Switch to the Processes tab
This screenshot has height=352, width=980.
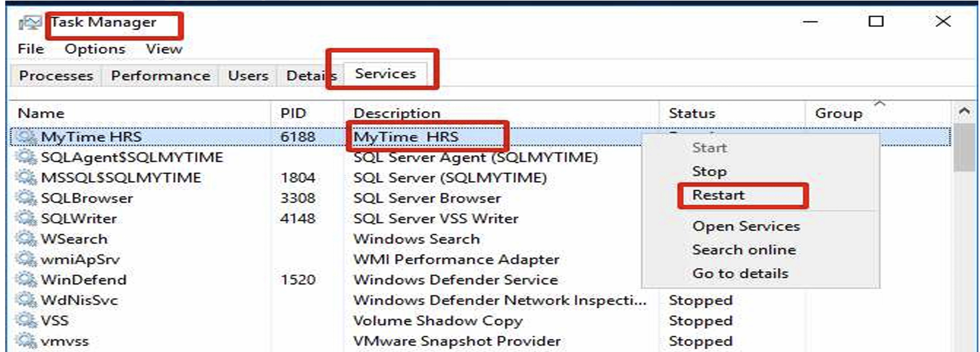(56, 76)
